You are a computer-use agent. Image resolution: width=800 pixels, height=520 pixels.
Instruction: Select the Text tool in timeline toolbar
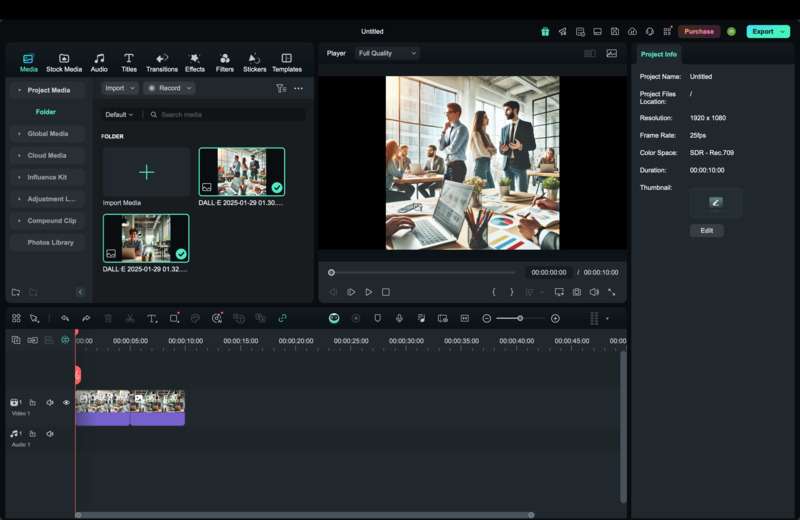152,318
